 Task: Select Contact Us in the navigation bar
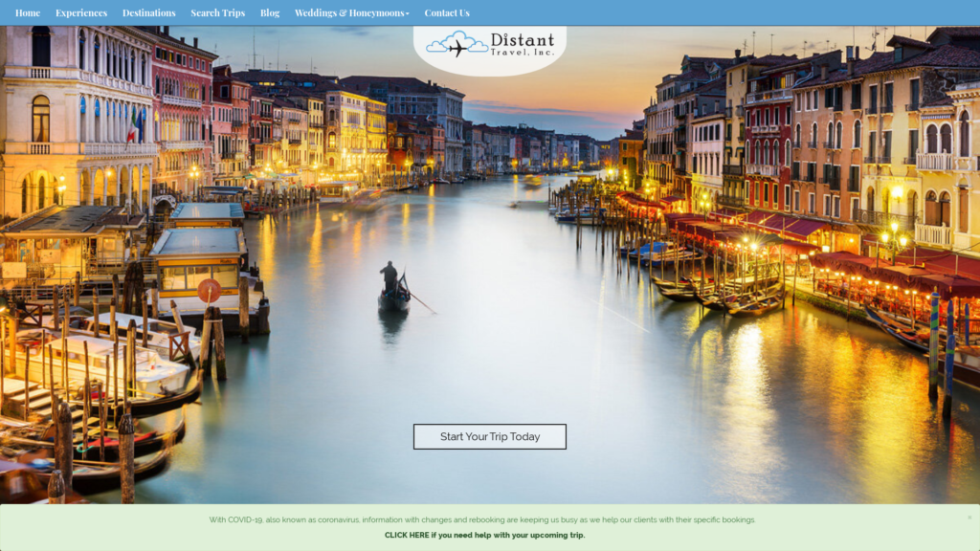tap(447, 13)
